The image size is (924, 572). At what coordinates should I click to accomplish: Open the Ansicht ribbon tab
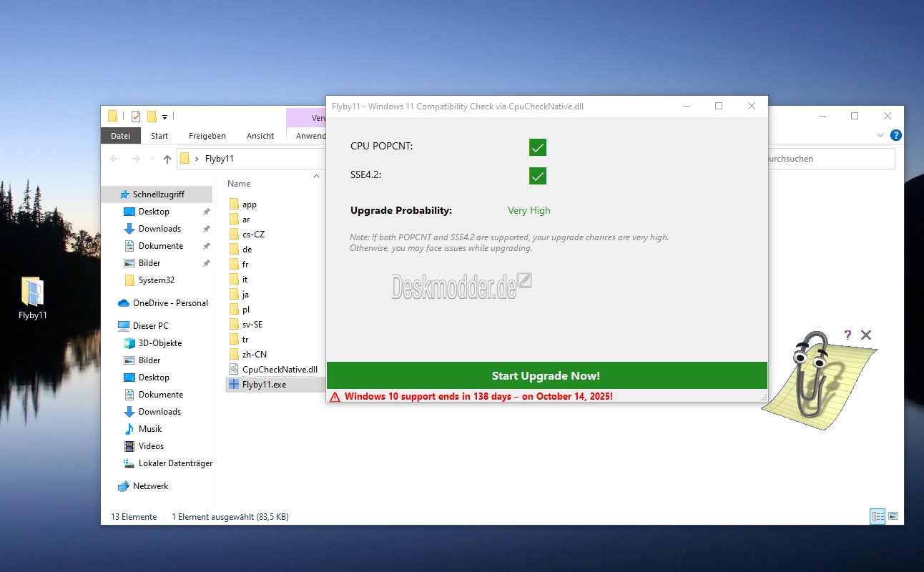point(260,136)
